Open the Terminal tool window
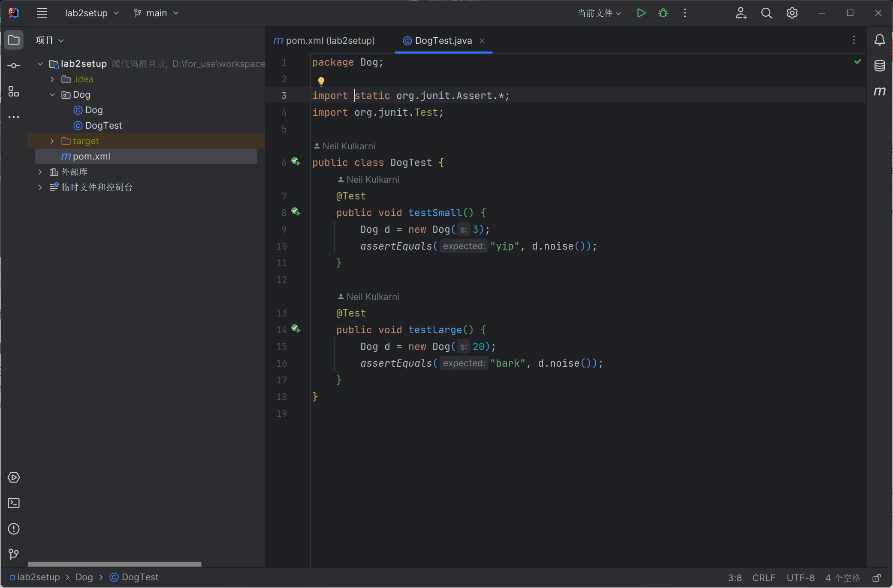The height and width of the screenshot is (588, 893). (x=14, y=503)
